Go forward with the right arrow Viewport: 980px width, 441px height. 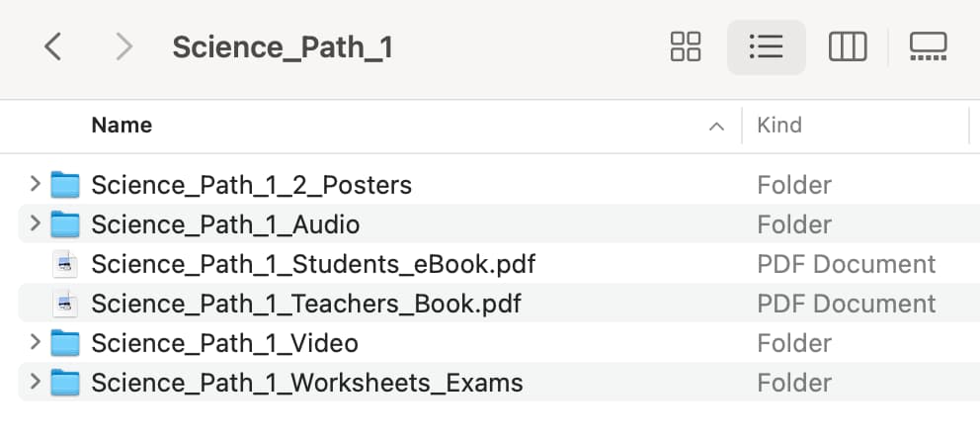tap(124, 46)
